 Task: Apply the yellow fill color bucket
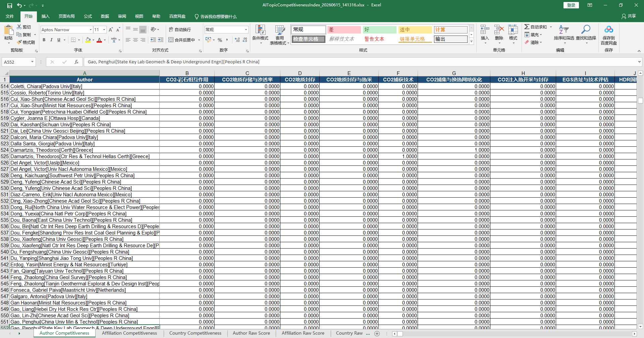[x=88, y=40]
